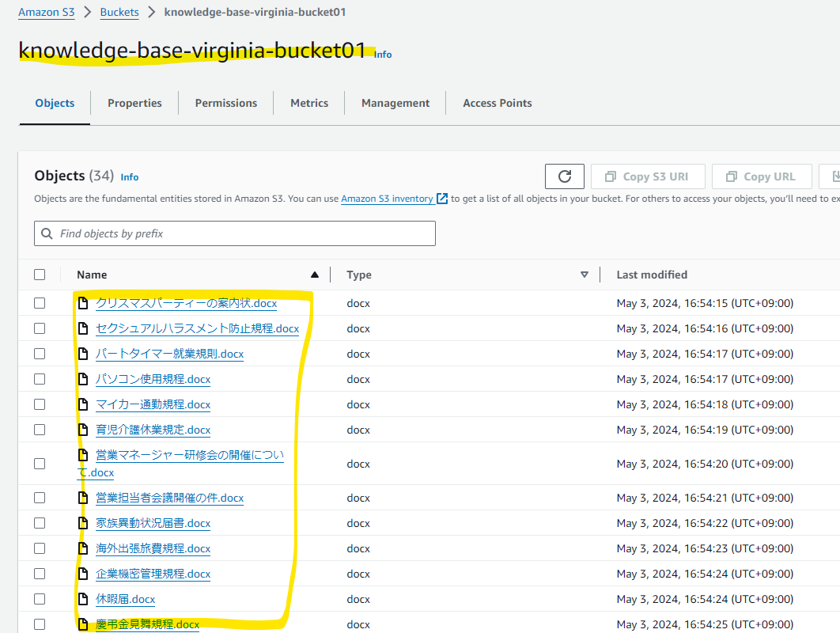
Task: Check the select-all checkbox in the header
Action: (x=40, y=274)
